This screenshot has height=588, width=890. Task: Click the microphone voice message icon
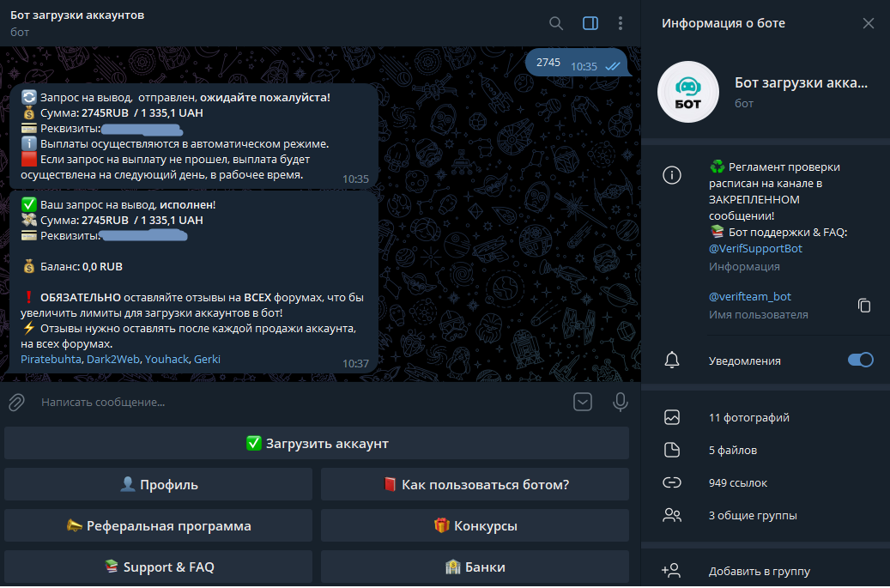tap(620, 402)
